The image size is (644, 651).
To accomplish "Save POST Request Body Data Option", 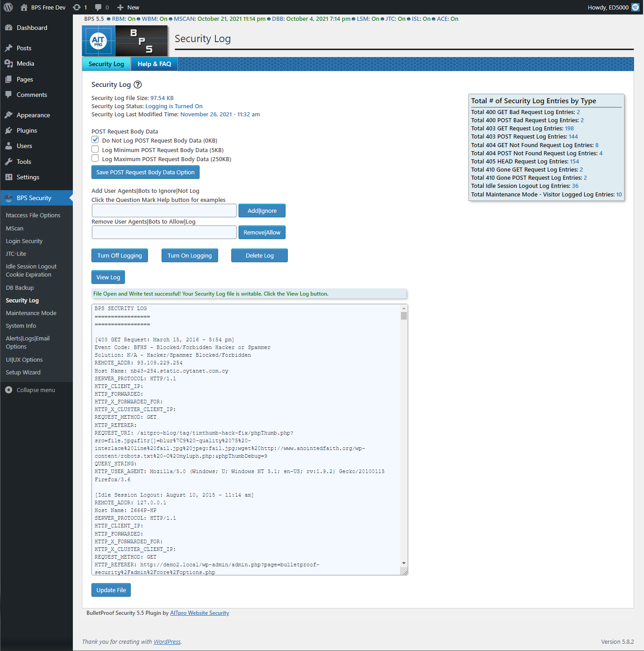I will [x=145, y=172].
